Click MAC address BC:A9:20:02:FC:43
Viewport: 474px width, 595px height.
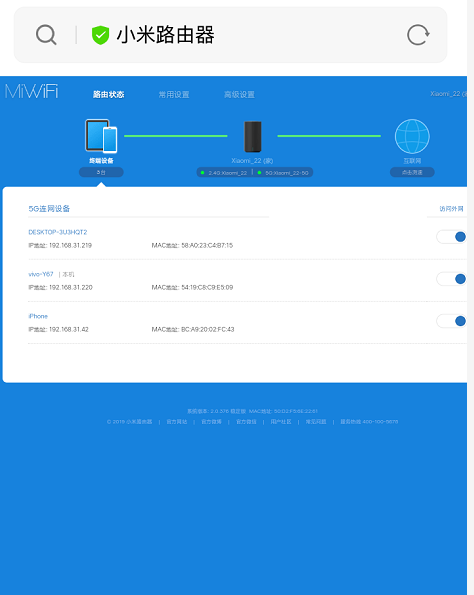tap(208, 329)
